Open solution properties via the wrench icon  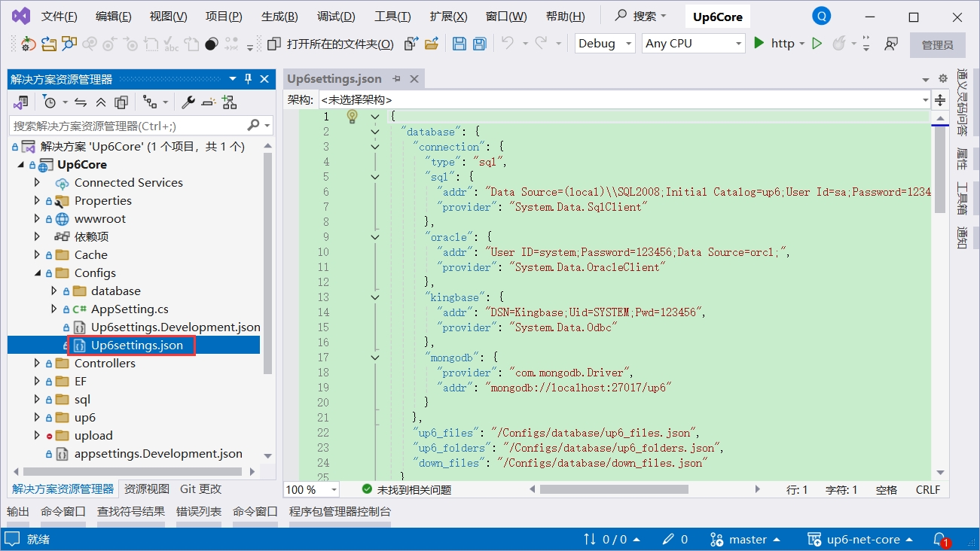point(188,102)
